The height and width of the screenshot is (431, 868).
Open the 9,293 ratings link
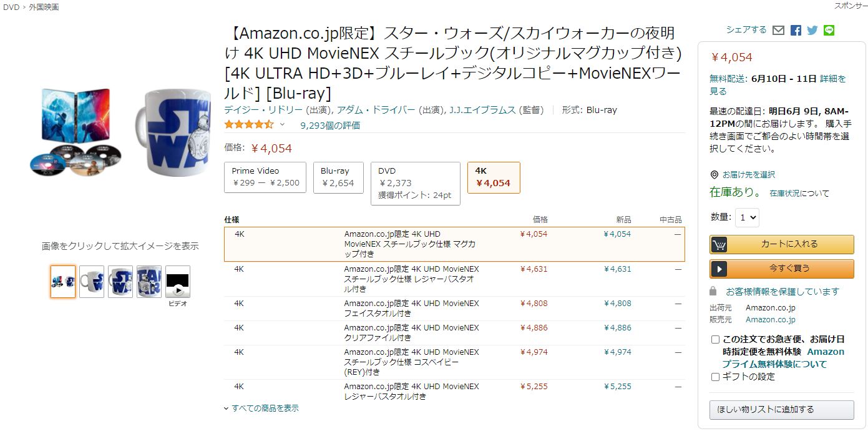pos(329,125)
